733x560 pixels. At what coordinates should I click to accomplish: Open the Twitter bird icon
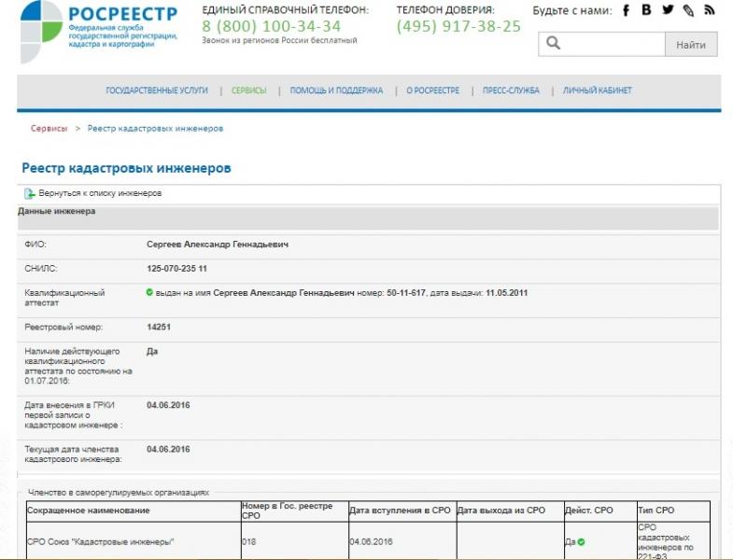(668, 10)
